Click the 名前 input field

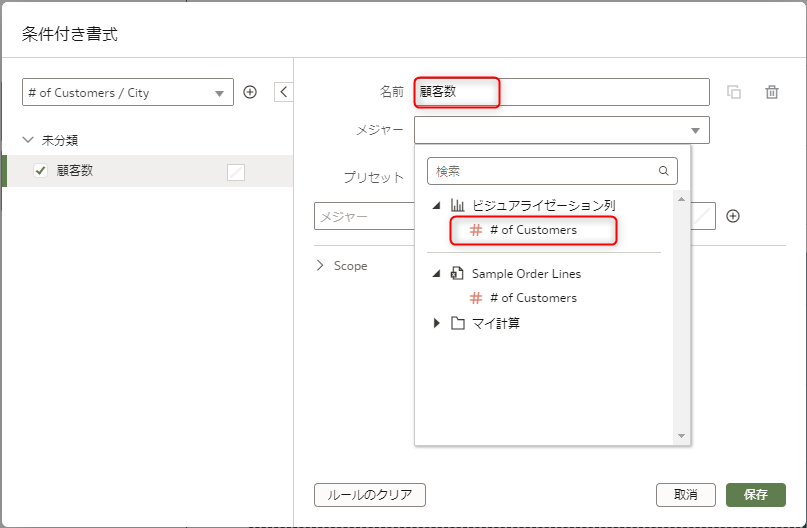click(562, 92)
